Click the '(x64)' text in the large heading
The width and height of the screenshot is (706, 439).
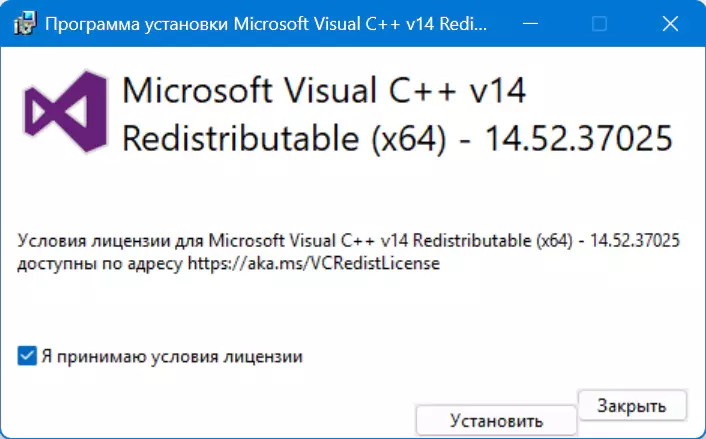[x=409, y=139]
